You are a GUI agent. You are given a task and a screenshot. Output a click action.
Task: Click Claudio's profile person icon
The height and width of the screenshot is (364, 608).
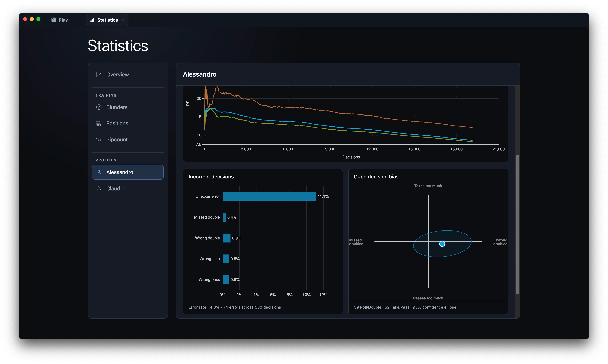pos(99,188)
